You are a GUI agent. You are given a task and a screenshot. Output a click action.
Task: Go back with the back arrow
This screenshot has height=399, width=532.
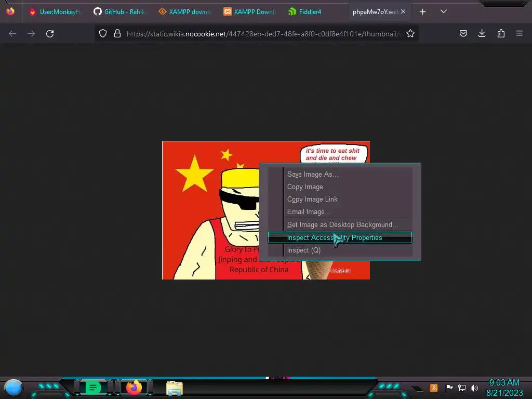pos(12,34)
